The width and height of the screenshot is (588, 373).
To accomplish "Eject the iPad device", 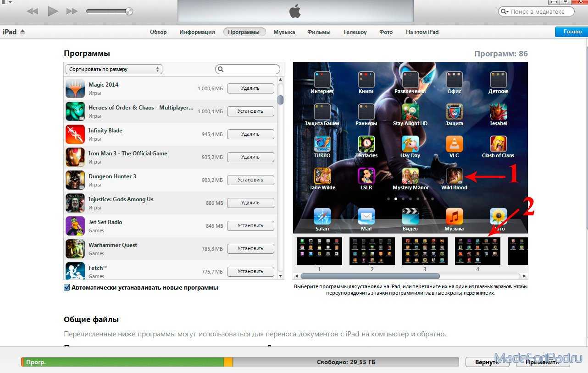I will pos(22,32).
